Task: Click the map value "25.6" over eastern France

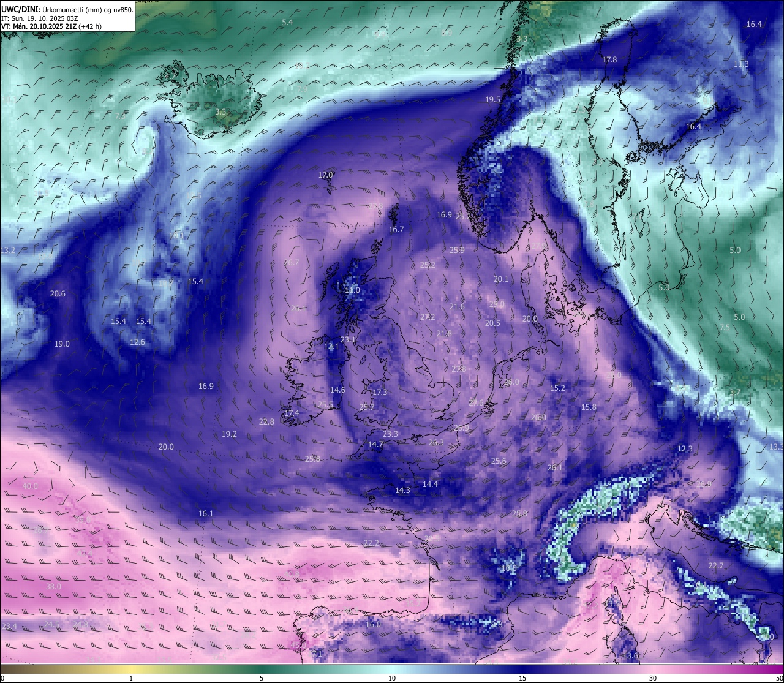Action: 499,461
